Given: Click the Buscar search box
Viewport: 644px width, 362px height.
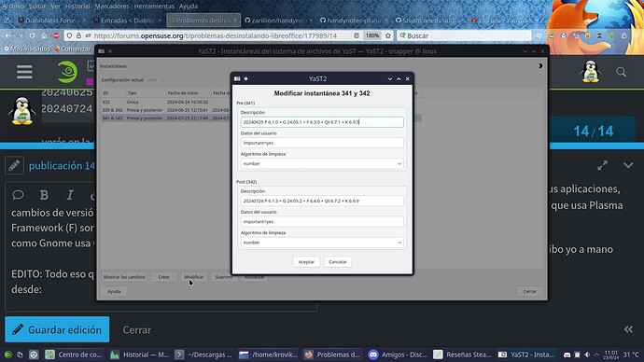Looking at the screenshot, I should click(x=464, y=35).
